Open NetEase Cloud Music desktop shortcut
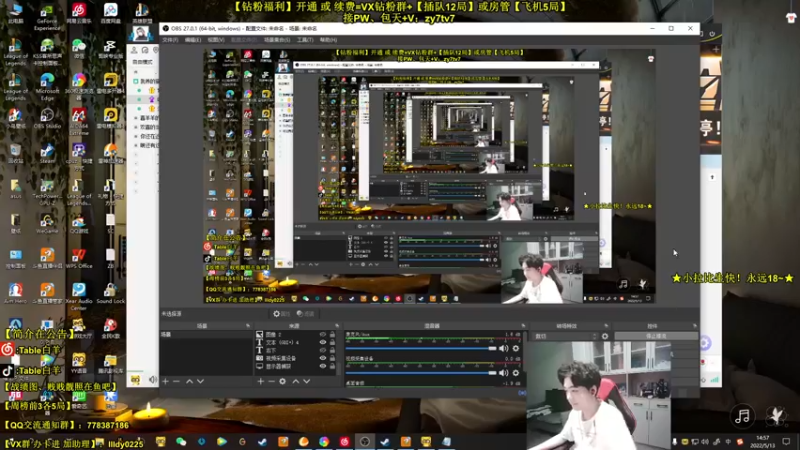The width and height of the screenshot is (800, 450). pos(79,14)
